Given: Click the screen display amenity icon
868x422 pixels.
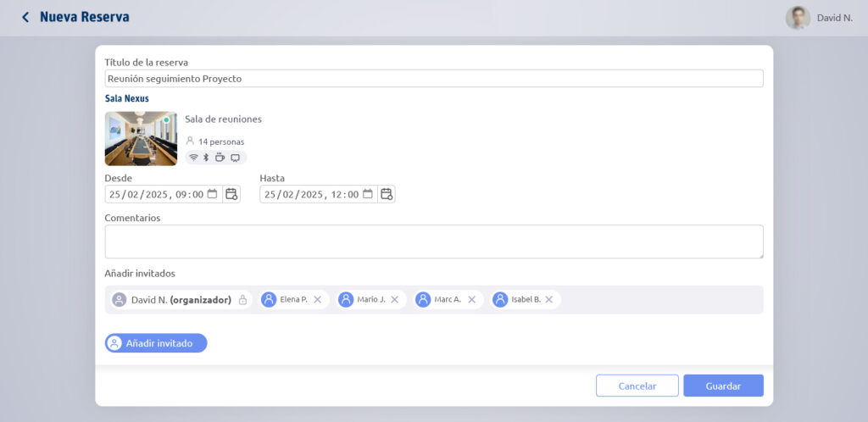Looking at the screenshot, I should pyautogui.click(x=236, y=158).
